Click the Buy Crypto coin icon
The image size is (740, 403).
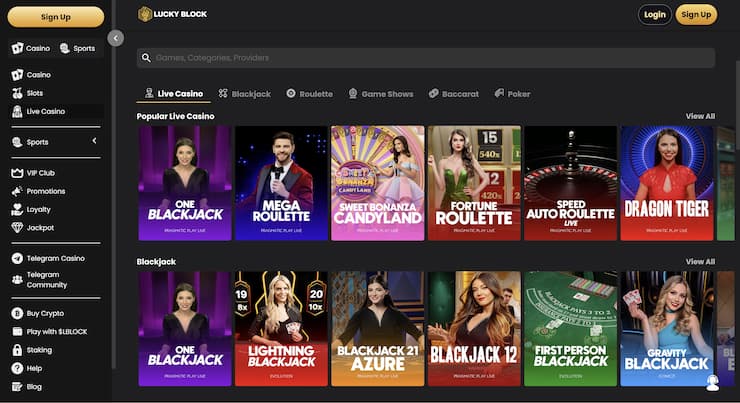[x=17, y=313]
